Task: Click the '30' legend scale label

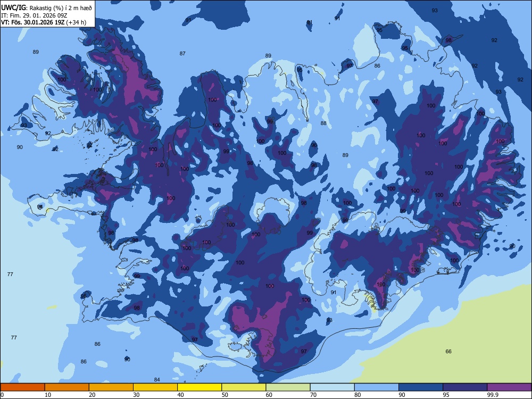Action: pos(136,395)
